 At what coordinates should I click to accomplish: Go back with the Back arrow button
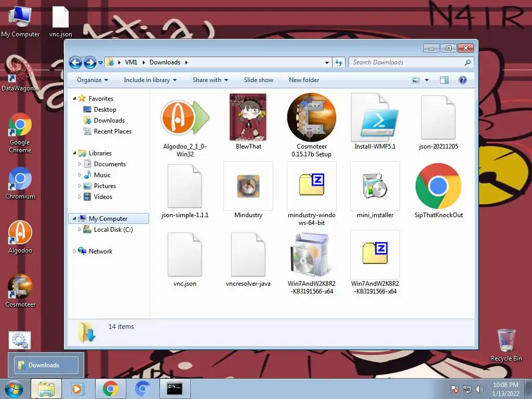tap(75, 62)
